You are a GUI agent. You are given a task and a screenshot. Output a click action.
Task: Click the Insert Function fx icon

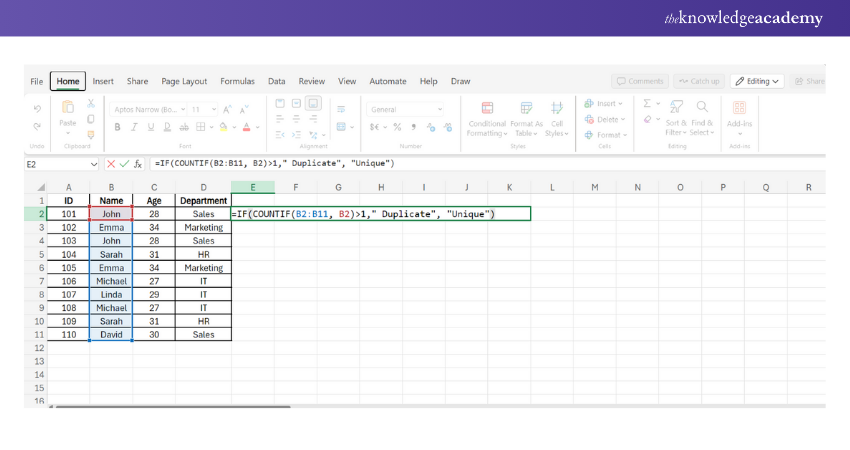(138, 163)
